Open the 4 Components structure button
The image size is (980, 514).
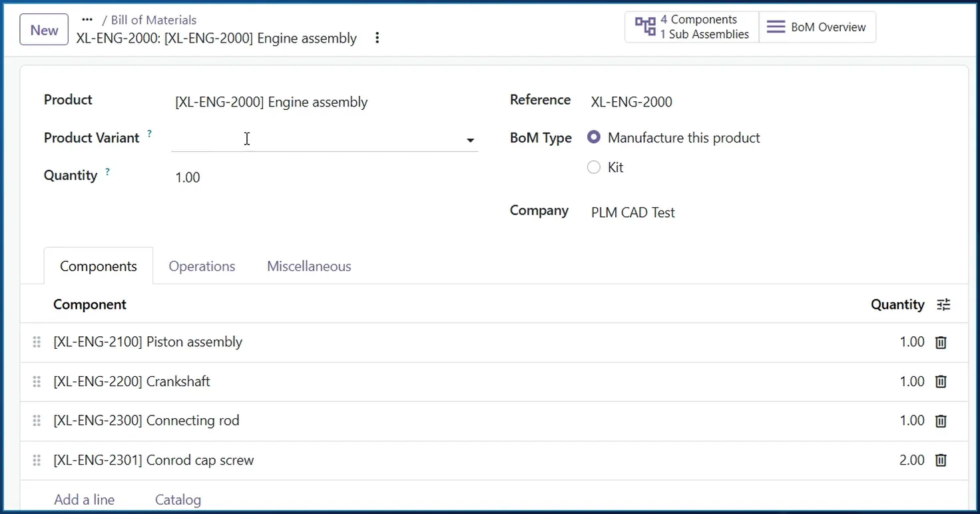[692, 27]
